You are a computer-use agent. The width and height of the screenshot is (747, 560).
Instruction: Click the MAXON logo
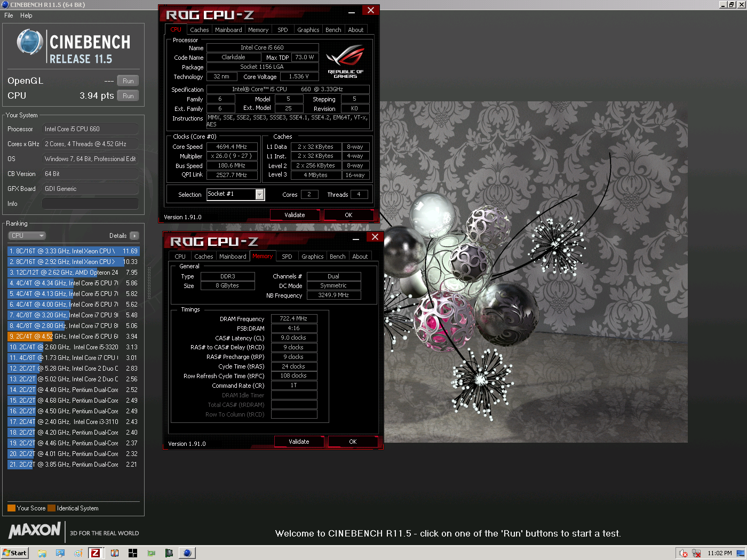tap(35, 530)
